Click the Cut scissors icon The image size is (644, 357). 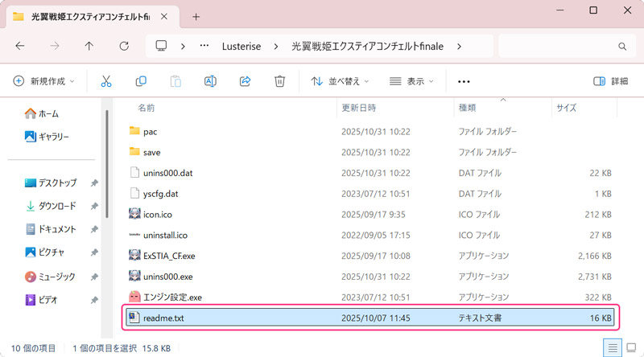pyautogui.click(x=106, y=81)
